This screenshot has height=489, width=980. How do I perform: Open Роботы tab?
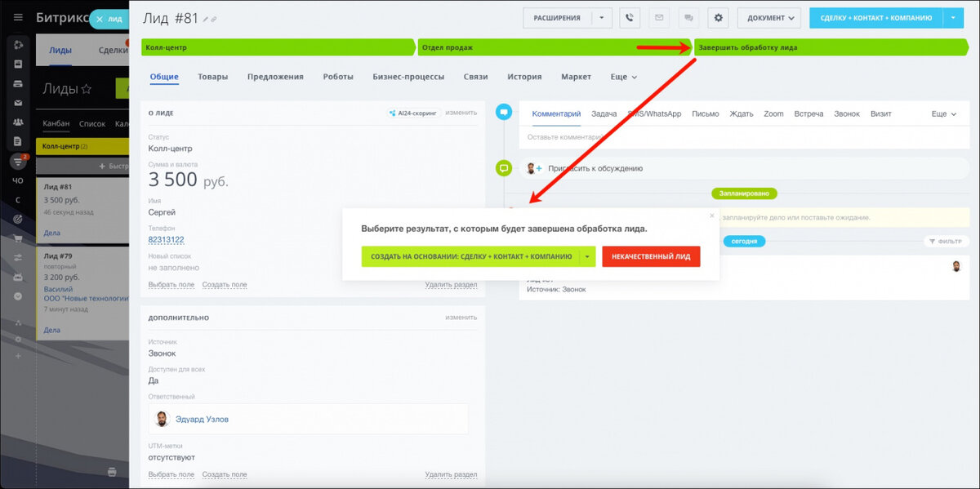[338, 77]
